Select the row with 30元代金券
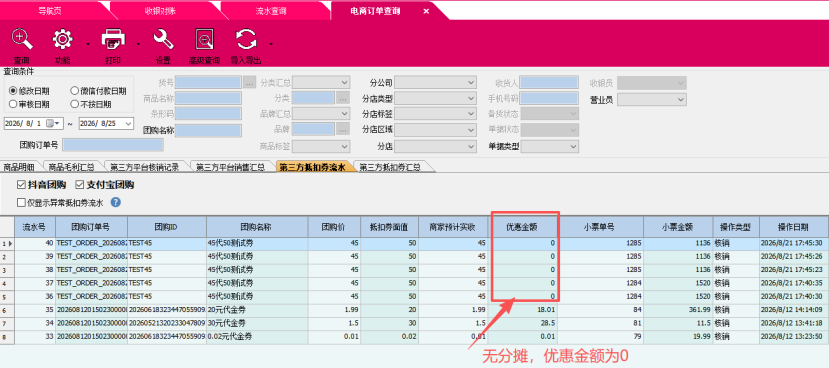829x368 pixels. (414, 323)
